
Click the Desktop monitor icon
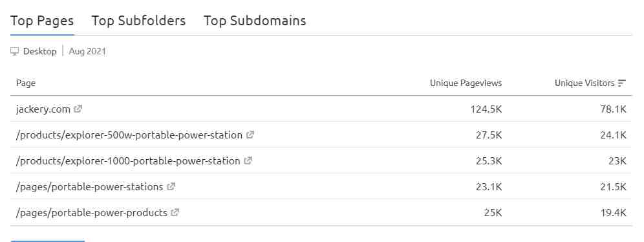15,51
